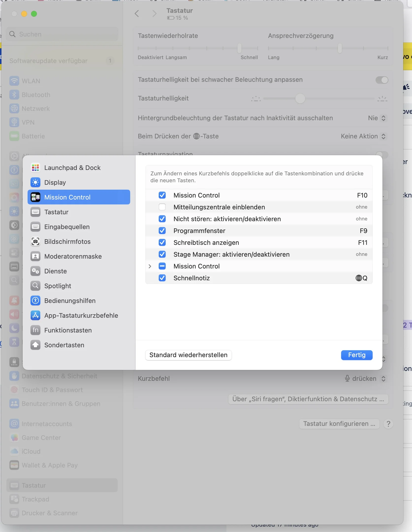
Task: Click the Launchpad & Dock icon
Action: point(35,168)
